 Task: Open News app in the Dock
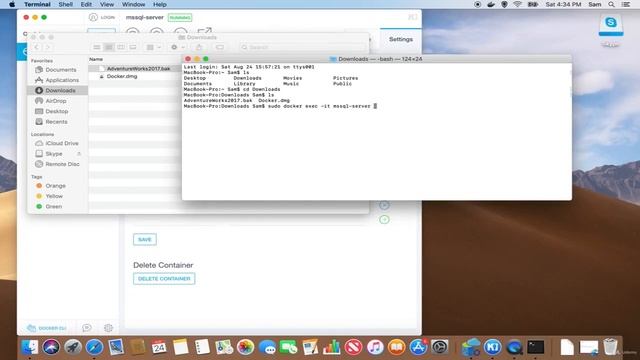click(x=353, y=347)
